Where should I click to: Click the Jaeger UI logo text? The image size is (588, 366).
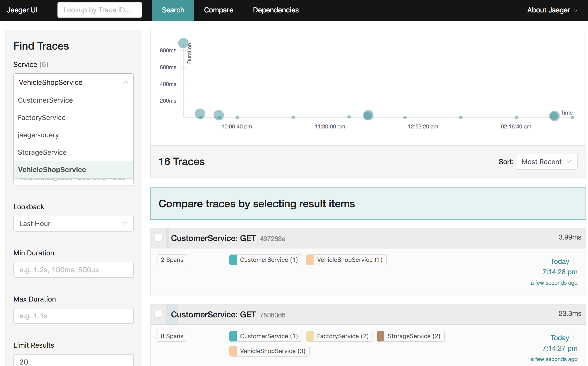pyautogui.click(x=22, y=10)
